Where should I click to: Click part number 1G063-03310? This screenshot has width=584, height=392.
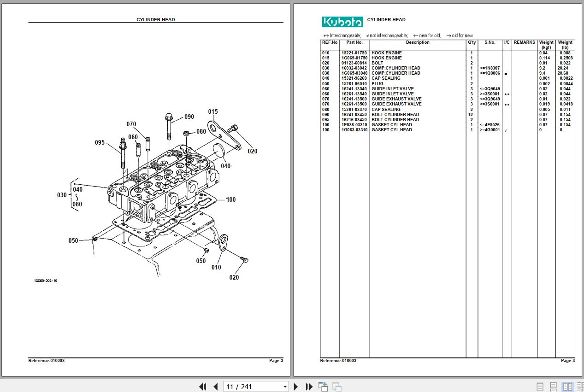coord(354,130)
